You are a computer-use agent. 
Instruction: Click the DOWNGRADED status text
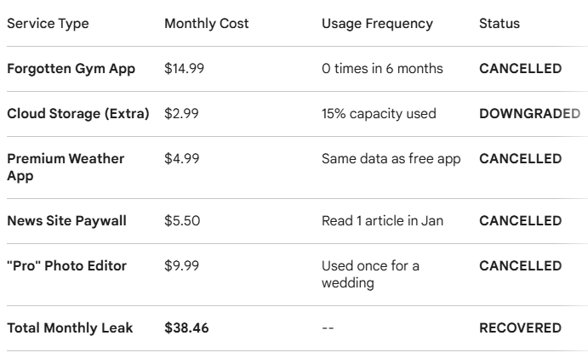(x=529, y=114)
